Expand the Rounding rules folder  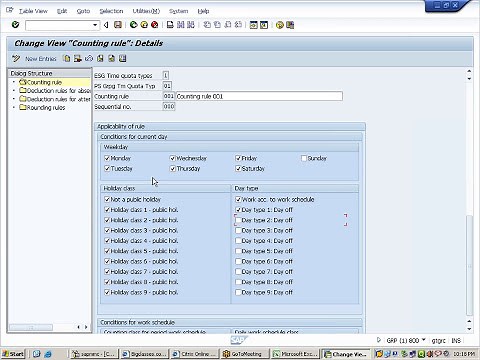pyautogui.click(x=23, y=107)
